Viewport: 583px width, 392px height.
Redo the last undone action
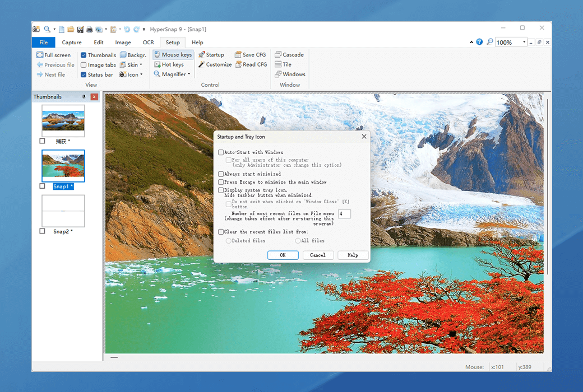point(136,29)
